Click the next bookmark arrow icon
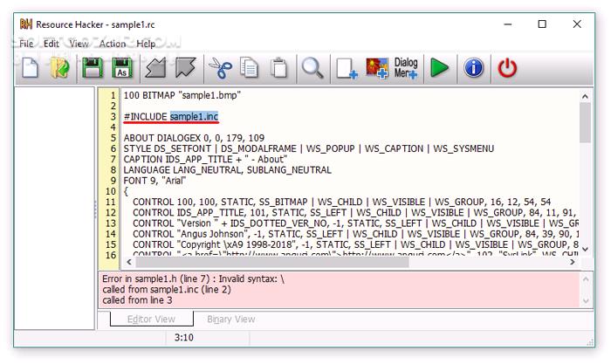The width and height of the screenshot is (611, 364). (x=185, y=68)
